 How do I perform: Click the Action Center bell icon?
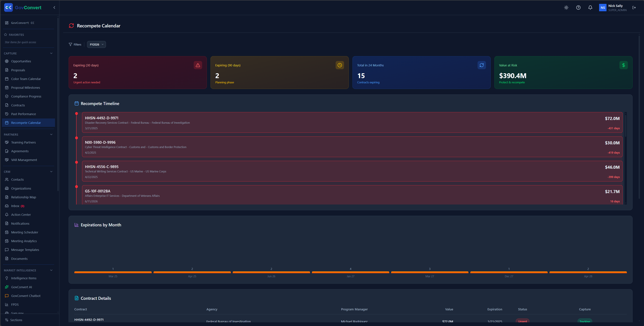click(x=7, y=215)
